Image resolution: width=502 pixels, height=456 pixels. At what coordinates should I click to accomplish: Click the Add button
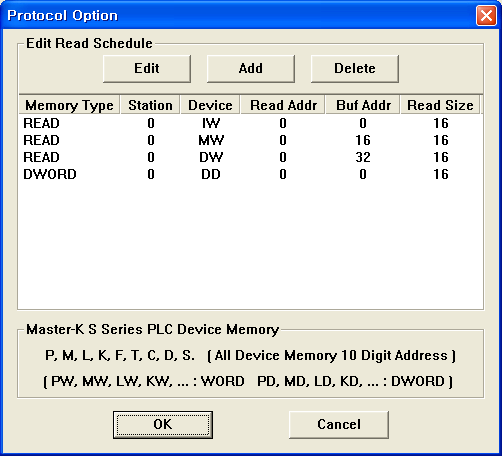(x=251, y=69)
